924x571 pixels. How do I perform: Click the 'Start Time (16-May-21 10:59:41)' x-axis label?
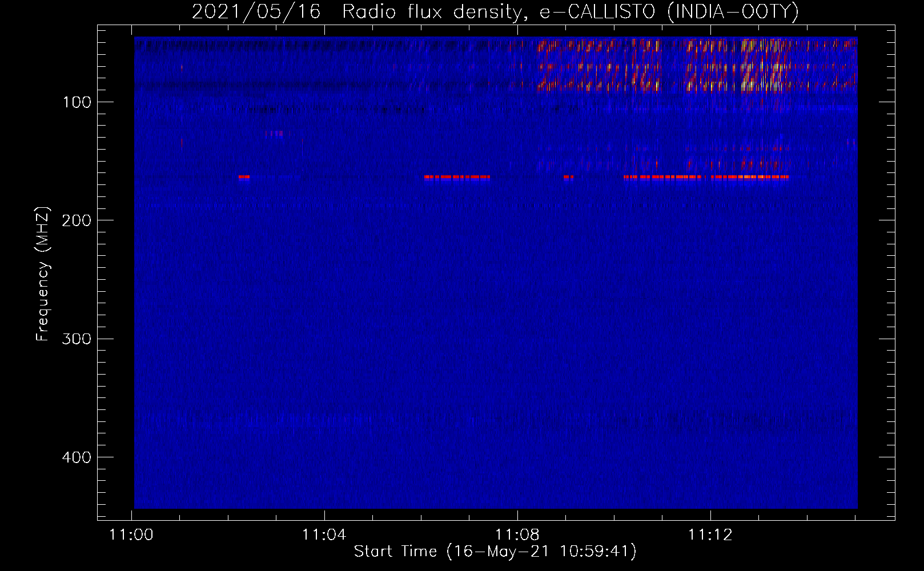495,552
